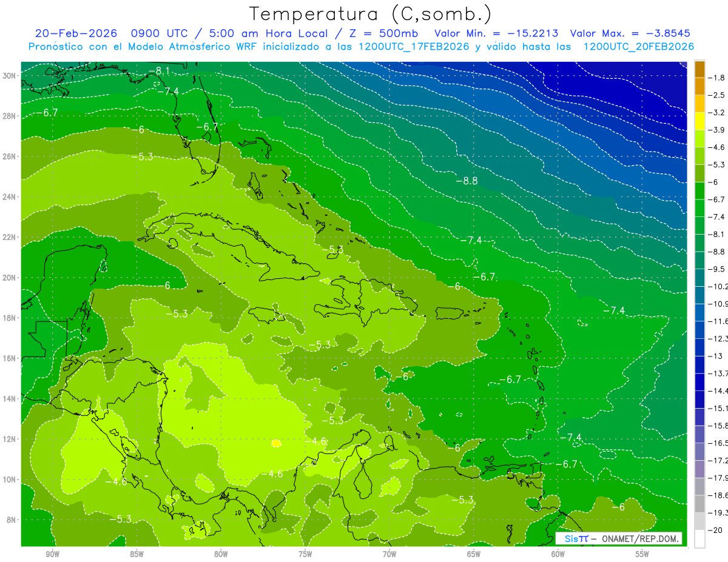The image size is (728, 562).
Task: Click "Pronóstico con el Modelo Atmósferico WRF" text
Action: point(142,47)
